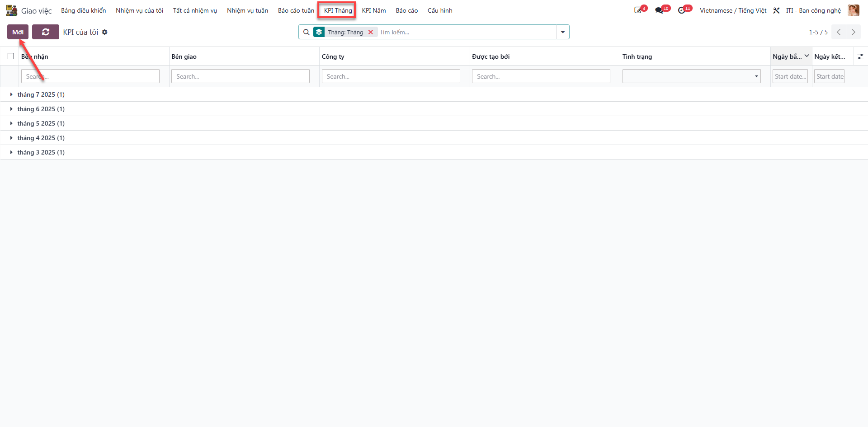Image resolution: width=868 pixels, height=427 pixels.
Task: Open the KPI Tháng menu
Action: 338,10
